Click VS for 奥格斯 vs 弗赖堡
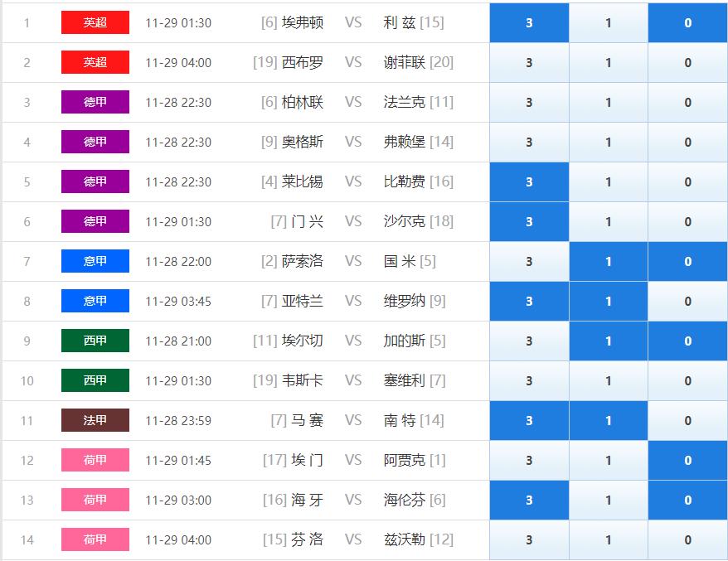Screen dimensions: 728x561 coord(353,142)
